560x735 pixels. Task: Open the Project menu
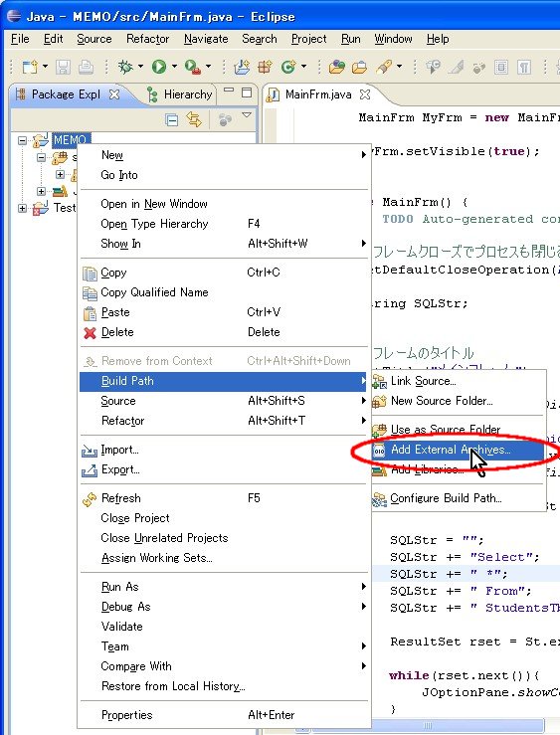(308, 39)
